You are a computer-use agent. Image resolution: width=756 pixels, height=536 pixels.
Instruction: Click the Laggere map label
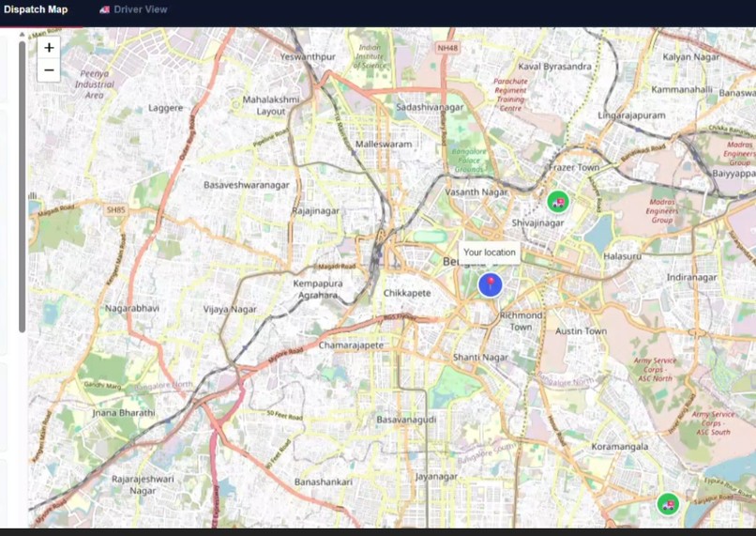(x=165, y=108)
